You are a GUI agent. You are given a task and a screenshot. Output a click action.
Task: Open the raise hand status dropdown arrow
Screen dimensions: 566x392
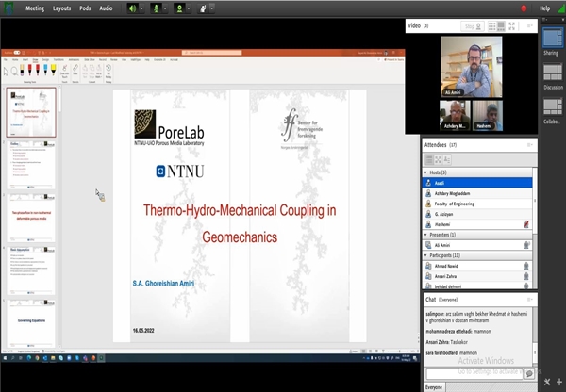click(x=212, y=8)
